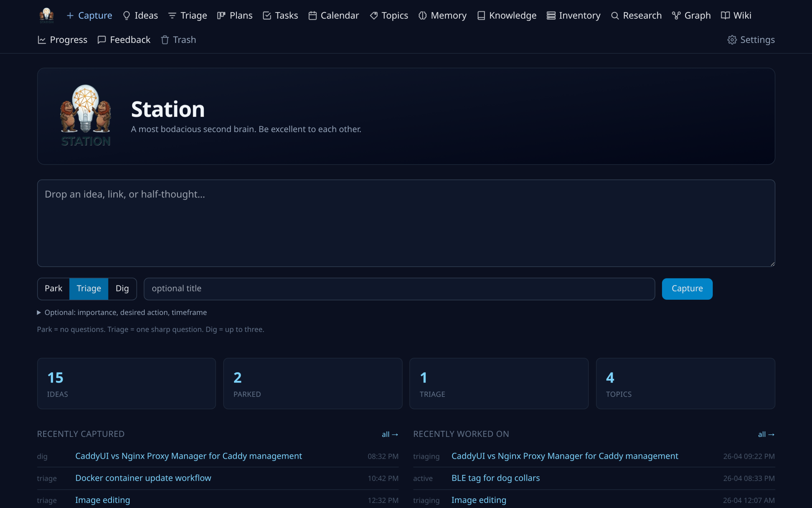Open the Feedback nav label
The height and width of the screenshot is (508, 812).
tap(130, 40)
